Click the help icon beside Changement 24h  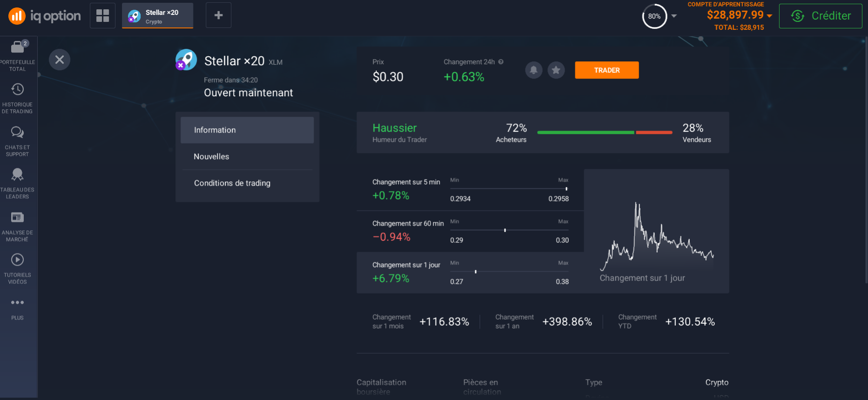pos(501,62)
